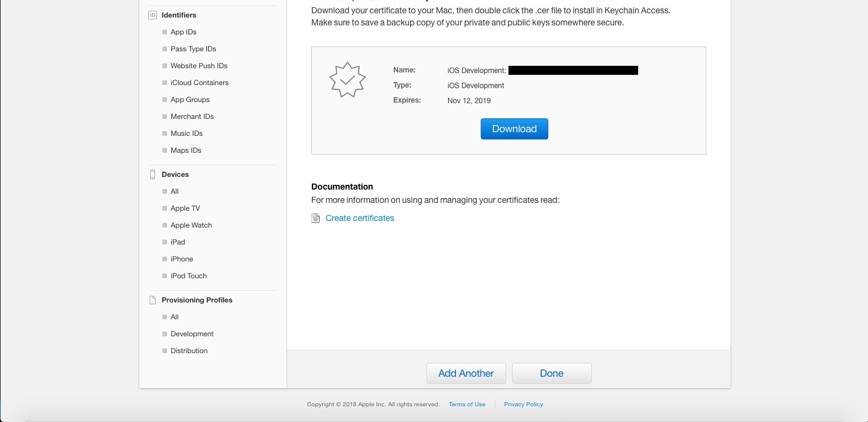Click the Done button

(552, 373)
